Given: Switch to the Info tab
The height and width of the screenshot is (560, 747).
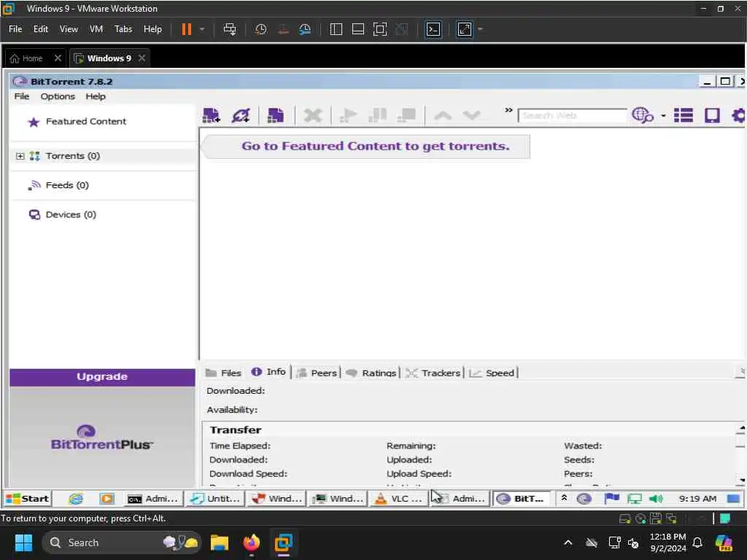Looking at the screenshot, I should click(268, 372).
